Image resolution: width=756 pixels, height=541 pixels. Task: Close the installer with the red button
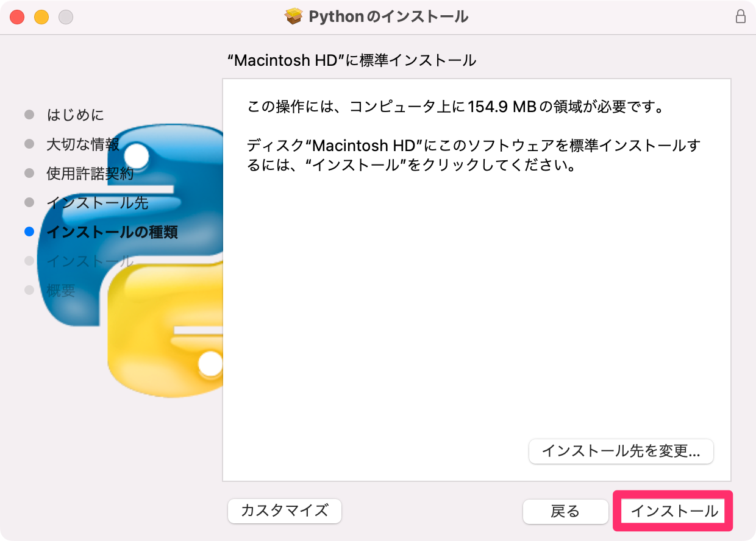point(17,17)
